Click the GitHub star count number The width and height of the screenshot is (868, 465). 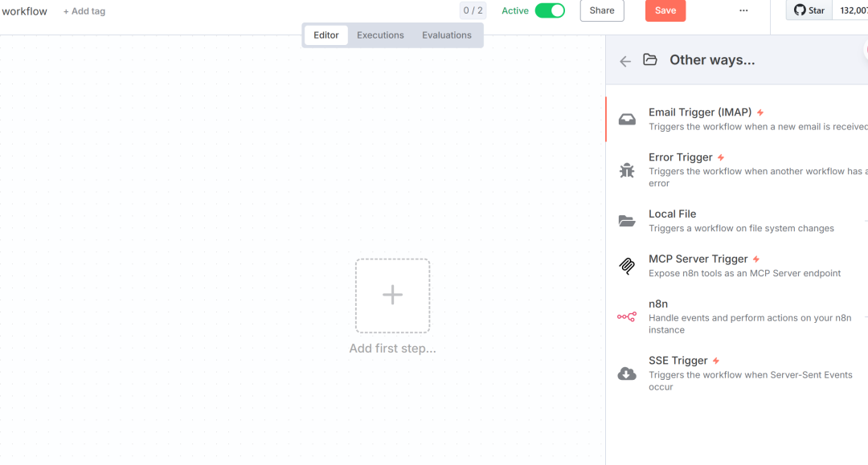[853, 10]
